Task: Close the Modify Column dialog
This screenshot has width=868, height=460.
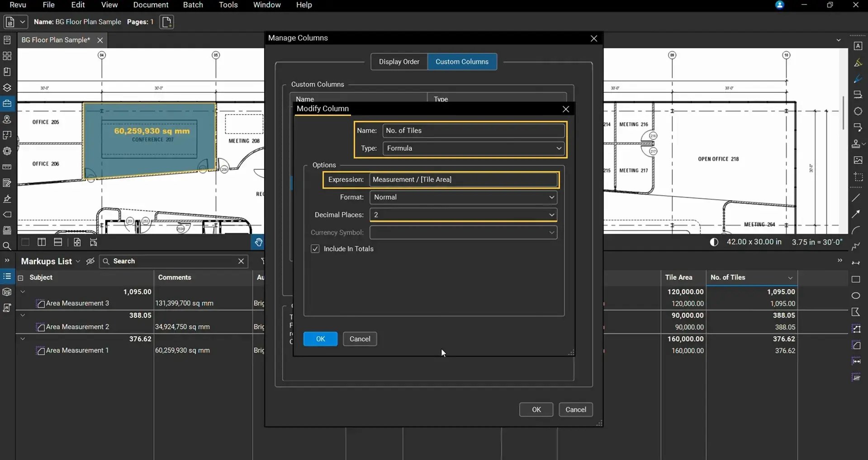Action: coord(565,109)
